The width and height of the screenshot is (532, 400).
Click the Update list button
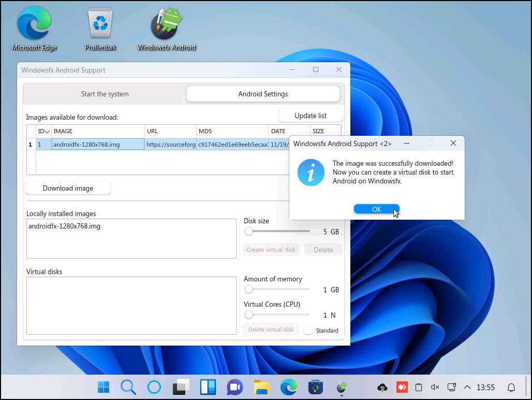coord(311,116)
